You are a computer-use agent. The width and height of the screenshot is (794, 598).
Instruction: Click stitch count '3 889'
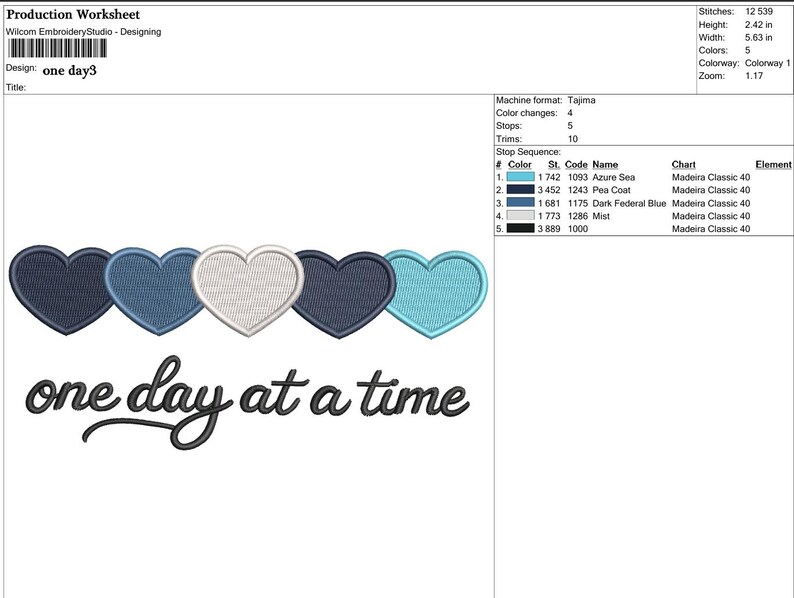click(549, 228)
